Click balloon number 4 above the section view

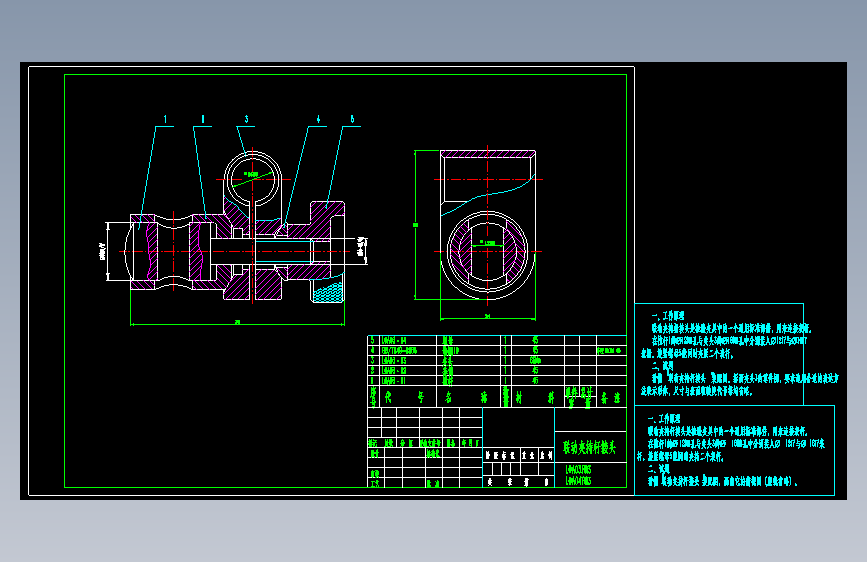(x=318, y=119)
